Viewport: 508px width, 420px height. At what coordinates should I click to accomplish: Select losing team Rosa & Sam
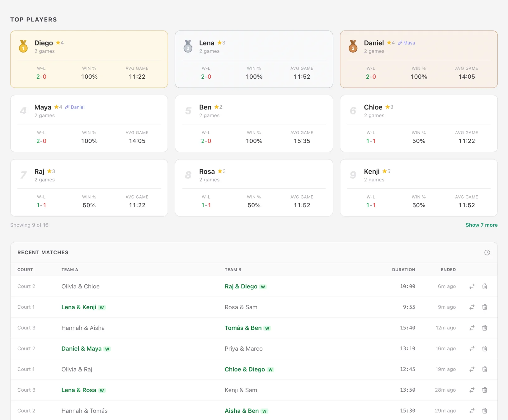[x=241, y=307]
